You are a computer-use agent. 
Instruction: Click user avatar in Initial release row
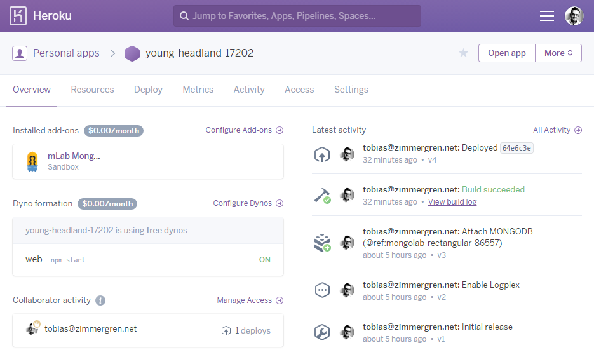(347, 332)
